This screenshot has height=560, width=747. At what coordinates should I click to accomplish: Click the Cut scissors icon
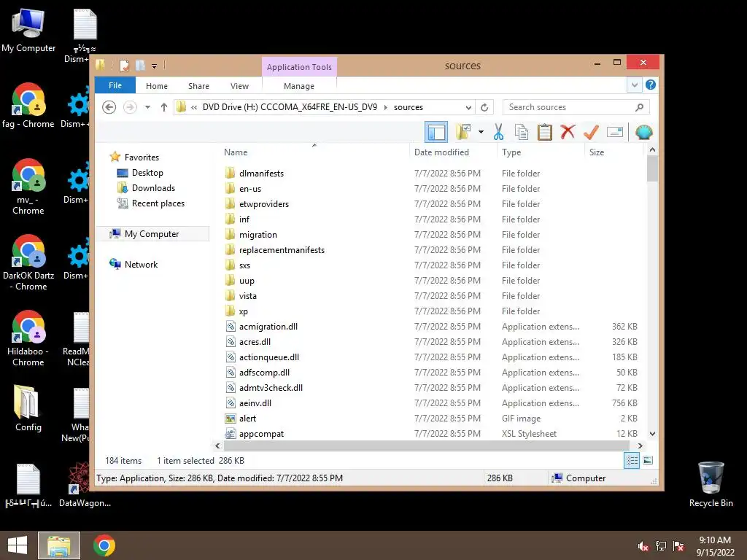[x=498, y=132]
